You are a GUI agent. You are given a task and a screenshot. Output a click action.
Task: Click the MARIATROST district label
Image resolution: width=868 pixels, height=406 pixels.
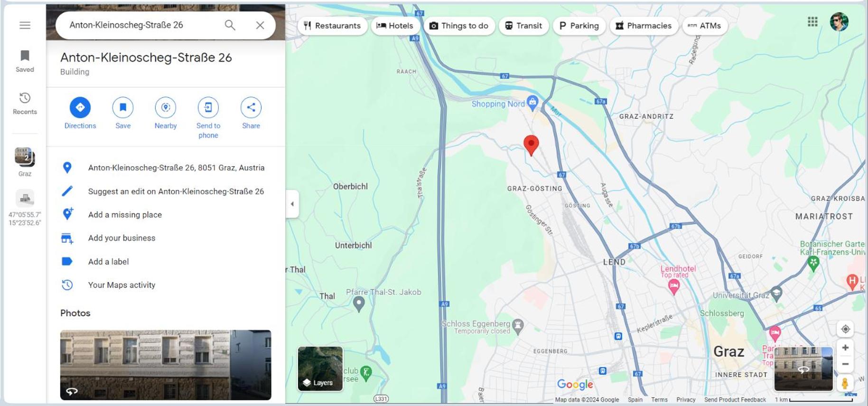[x=824, y=217]
